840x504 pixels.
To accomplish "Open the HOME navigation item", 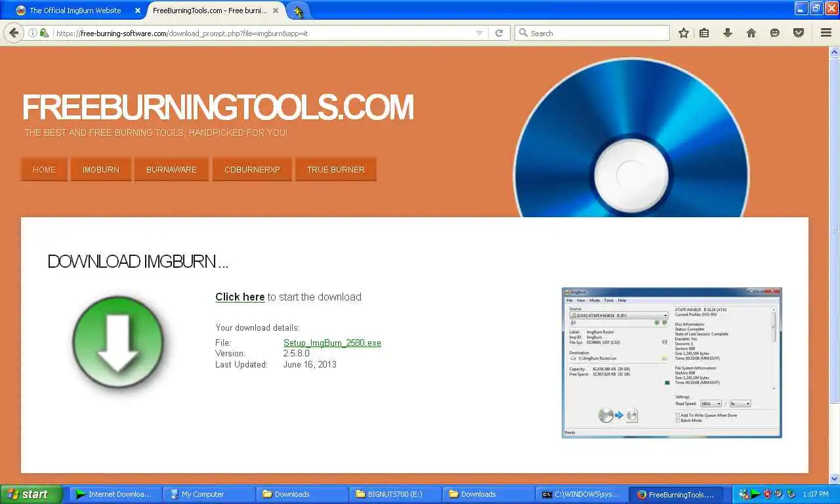I will 44,169.
